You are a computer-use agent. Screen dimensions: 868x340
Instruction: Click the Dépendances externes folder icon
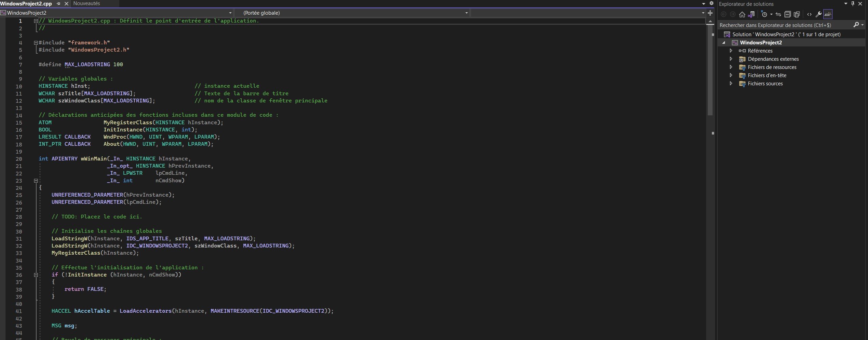[742, 59]
